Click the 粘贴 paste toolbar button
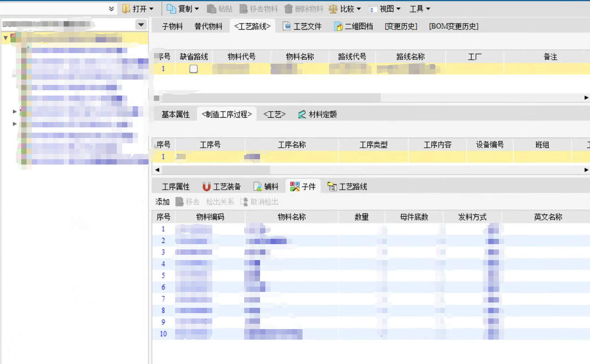 (219, 9)
